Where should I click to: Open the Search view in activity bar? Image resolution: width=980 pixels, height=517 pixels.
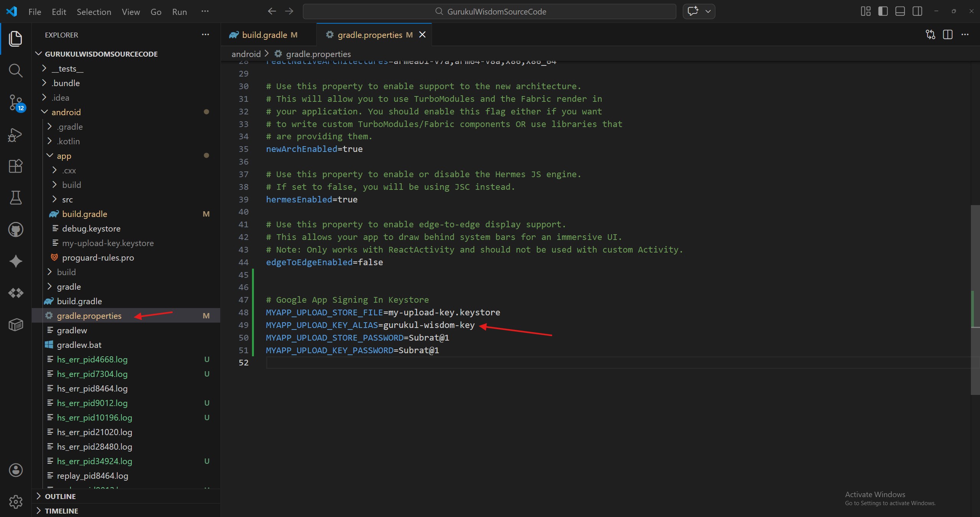click(15, 70)
